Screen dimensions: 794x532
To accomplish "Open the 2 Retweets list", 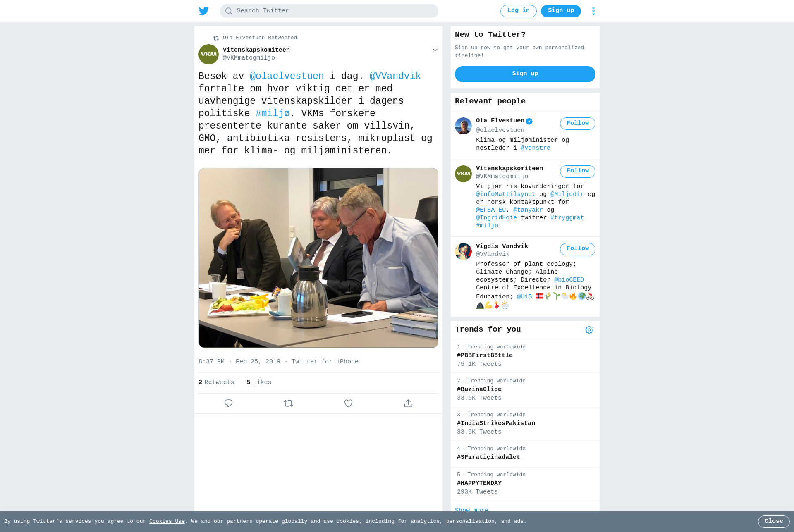I will tap(216, 382).
